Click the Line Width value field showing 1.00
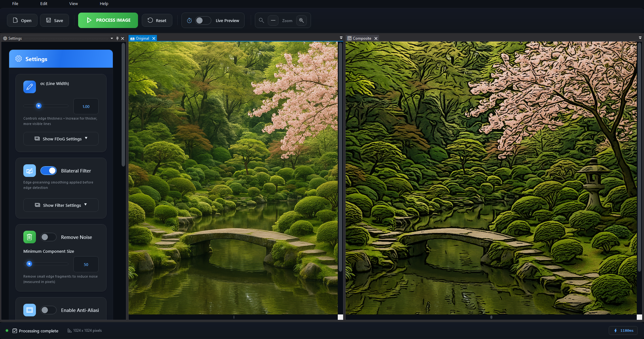This screenshot has width=644, height=339. point(86,106)
